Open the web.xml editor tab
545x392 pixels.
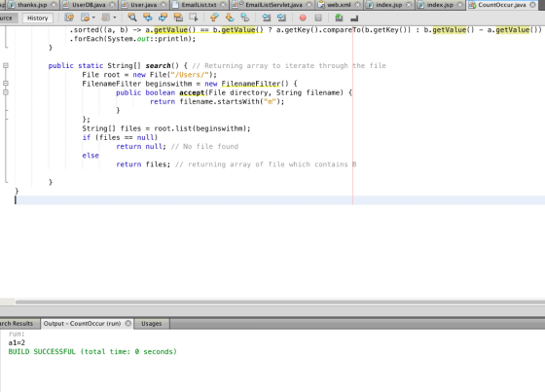point(339,5)
